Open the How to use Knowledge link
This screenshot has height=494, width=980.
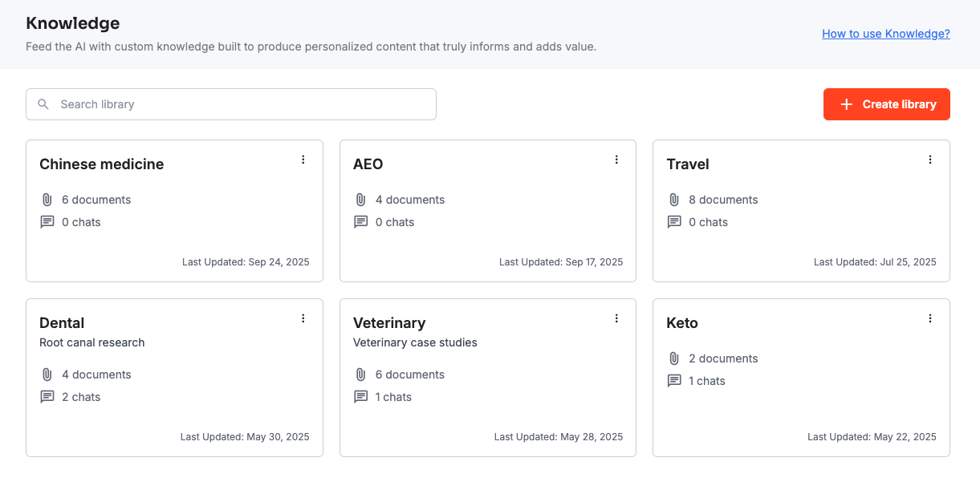tap(885, 34)
